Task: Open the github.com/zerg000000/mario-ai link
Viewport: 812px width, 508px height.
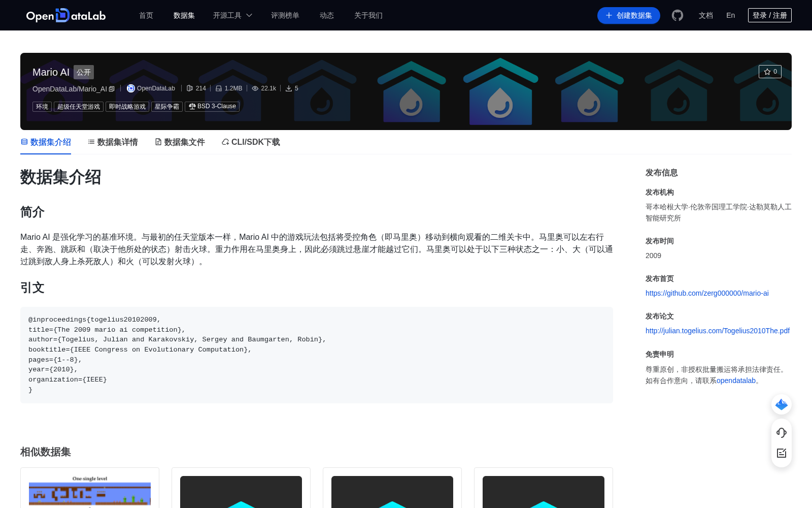Action: [x=707, y=293]
